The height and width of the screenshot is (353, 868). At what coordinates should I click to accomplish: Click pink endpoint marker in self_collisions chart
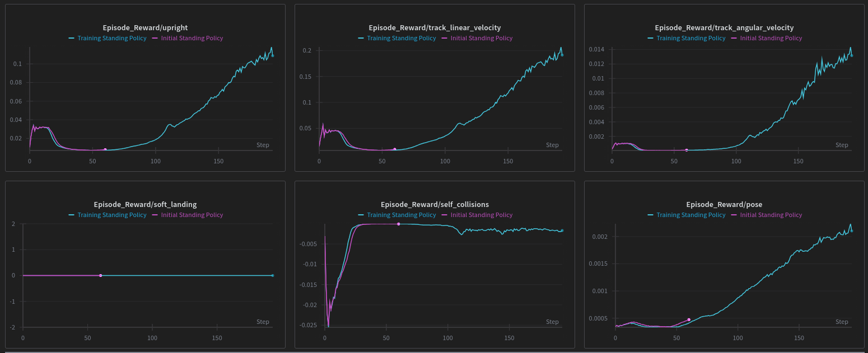tap(398, 224)
